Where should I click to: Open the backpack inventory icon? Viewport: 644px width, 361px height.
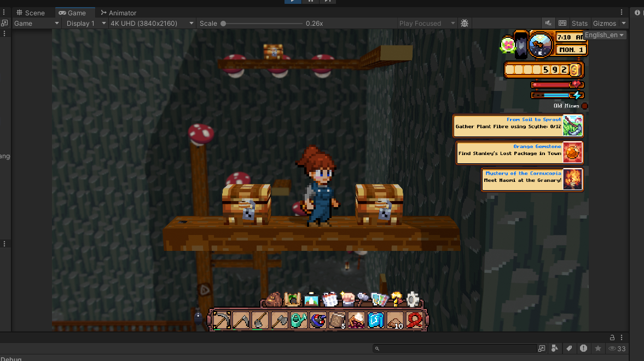point(272,300)
